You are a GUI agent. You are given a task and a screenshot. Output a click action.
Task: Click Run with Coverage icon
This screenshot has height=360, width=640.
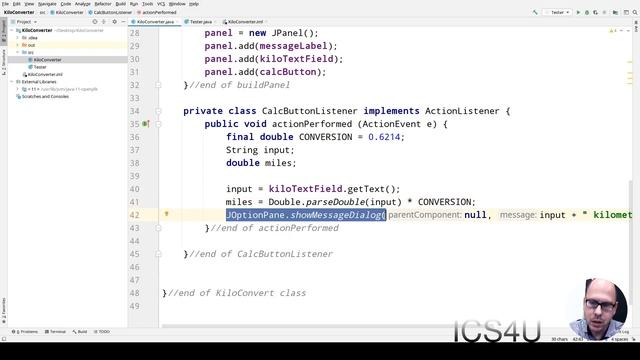pyautogui.click(x=596, y=13)
